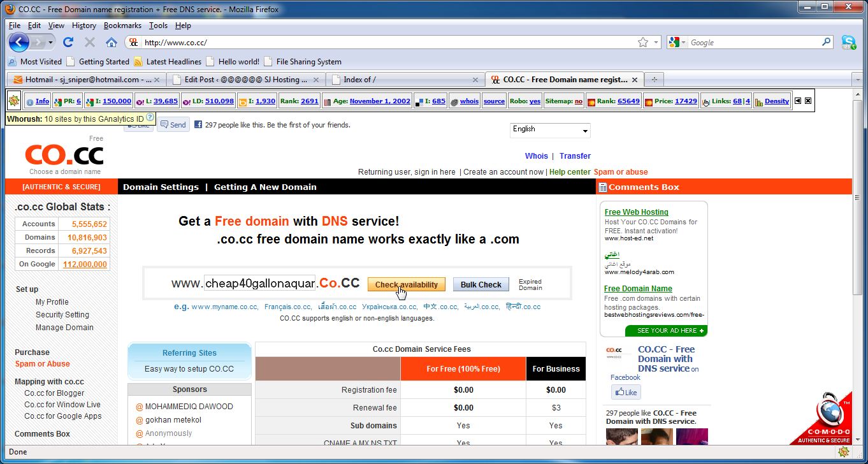List all tabs with the tab dropdown arrow
The width and height of the screenshot is (868, 464).
pyautogui.click(x=857, y=80)
